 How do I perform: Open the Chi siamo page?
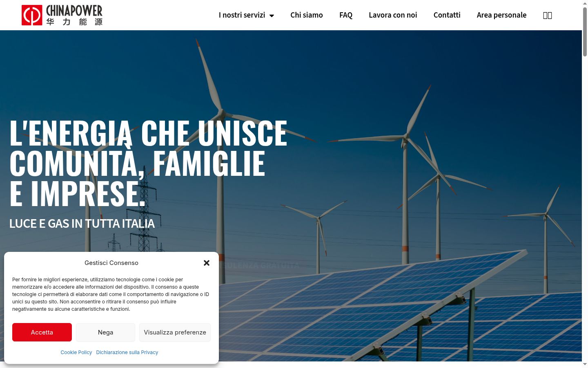(x=307, y=15)
